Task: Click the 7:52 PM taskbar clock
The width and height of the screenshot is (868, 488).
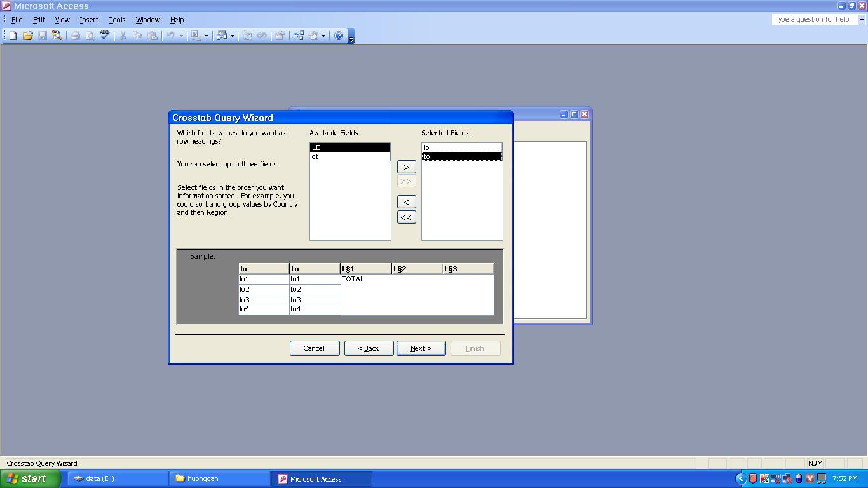Action: (844, 478)
